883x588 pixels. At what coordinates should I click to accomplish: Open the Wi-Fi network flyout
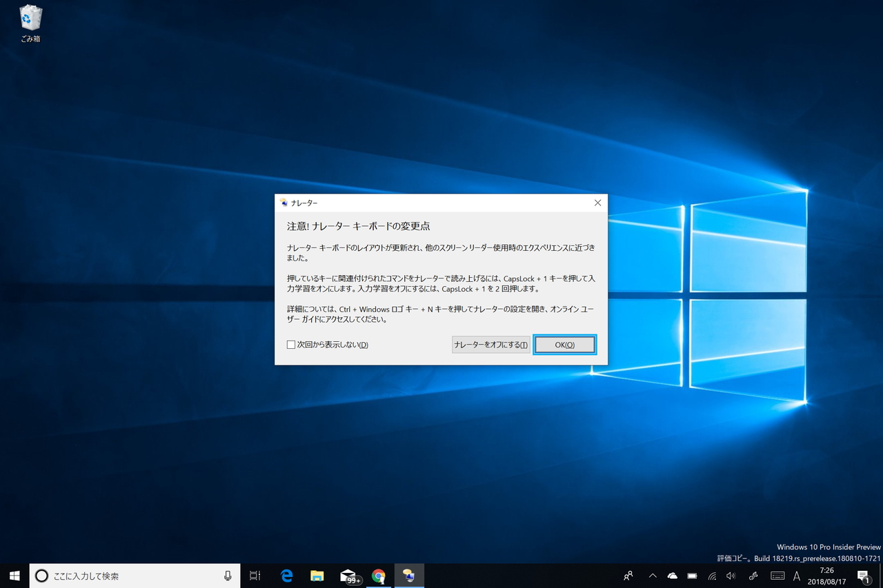click(711, 576)
